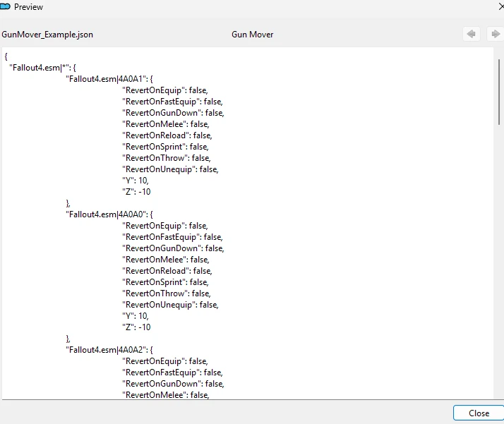Click "RevertOnFastEquip" under 4A0A2
This screenshot has width=504, height=424.
[x=172, y=372]
